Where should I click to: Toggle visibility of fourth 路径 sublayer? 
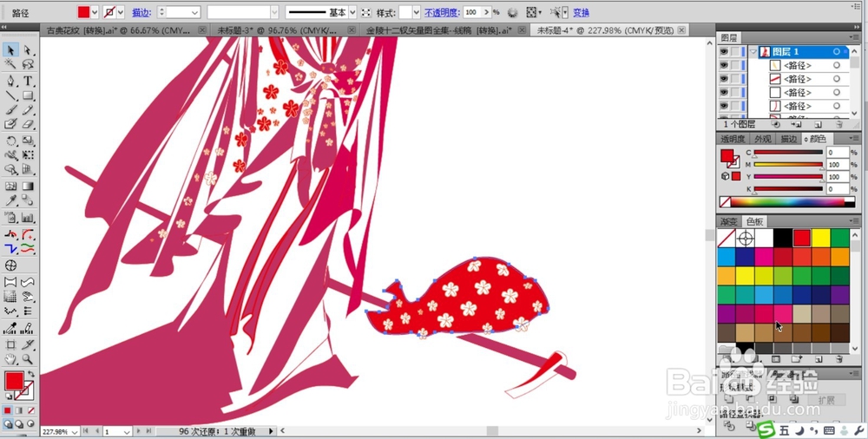click(723, 106)
